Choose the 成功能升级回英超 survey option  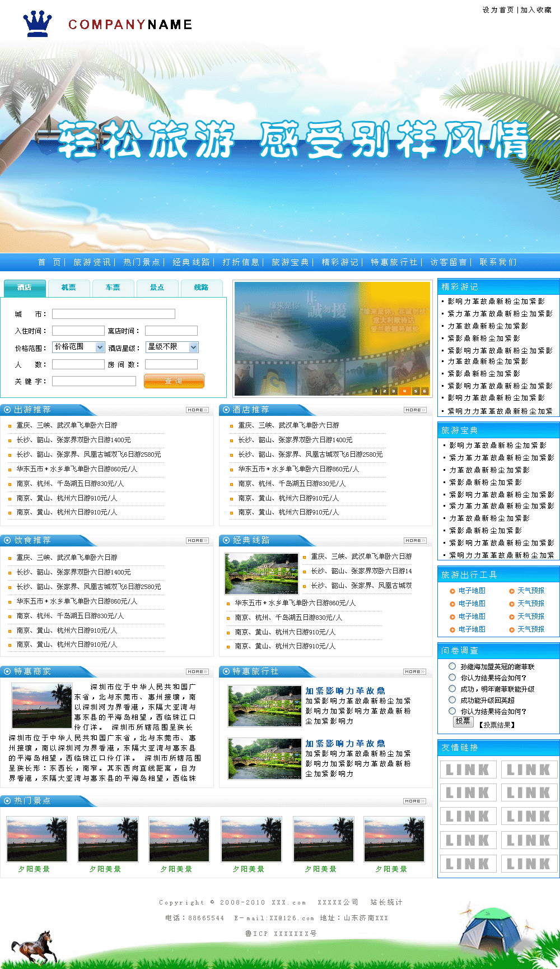click(x=452, y=700)
